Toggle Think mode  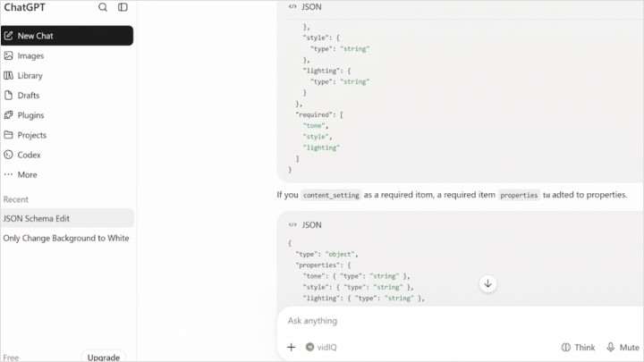point(578,347)
